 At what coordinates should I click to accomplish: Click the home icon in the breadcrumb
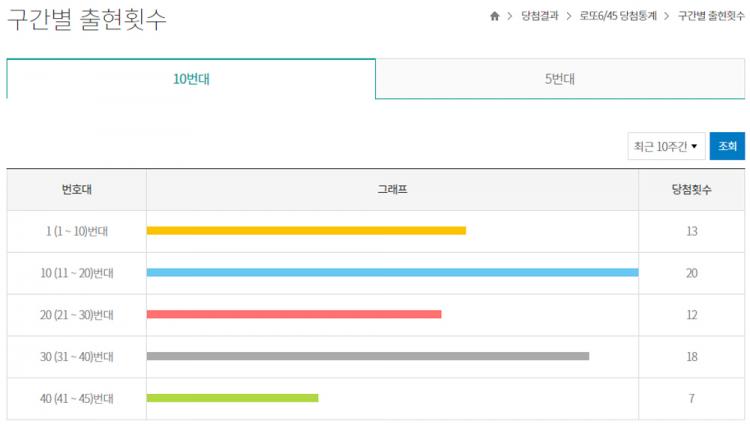494,17
